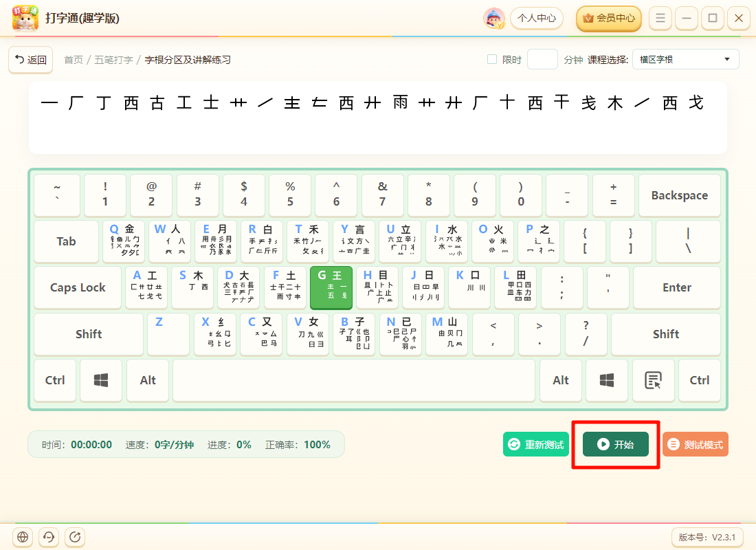Click the left Ctrl key
Image resolution: width=756 pixels, height=550 pixels.
pyautogui.click(x=55, y=380)
